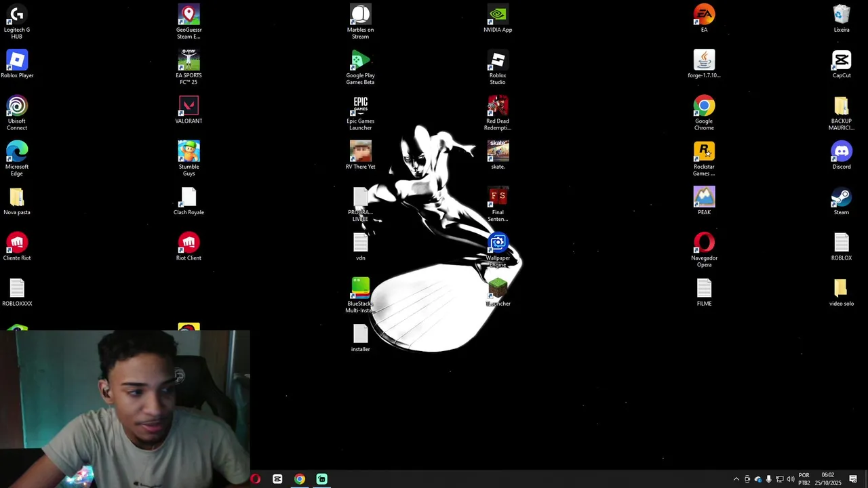Open Discord desktop shortcut
Viewport: 868px width, 488px height.
(x=842, y=155)
